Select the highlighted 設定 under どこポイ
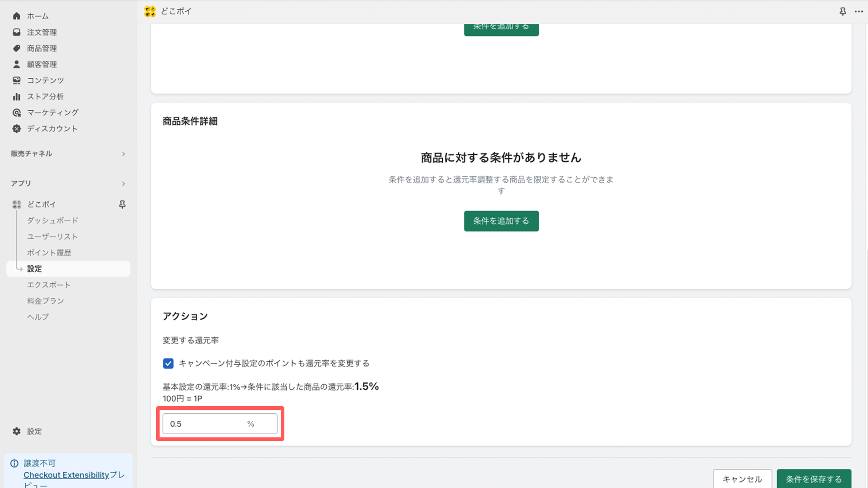 click(x=68, y=269)
